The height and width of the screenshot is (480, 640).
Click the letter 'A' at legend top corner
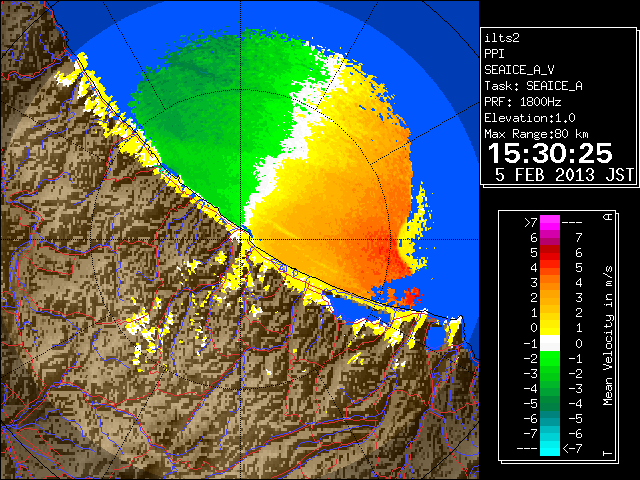pos(608,216)
